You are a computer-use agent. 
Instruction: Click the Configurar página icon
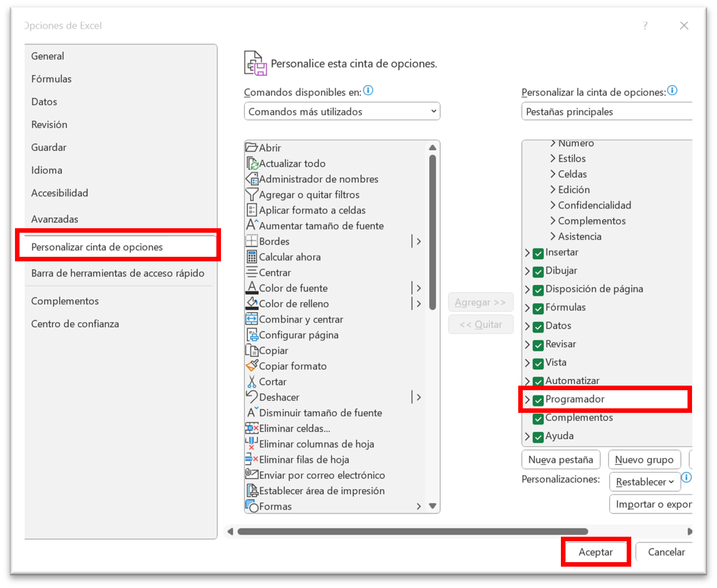(x=252, y=335)
